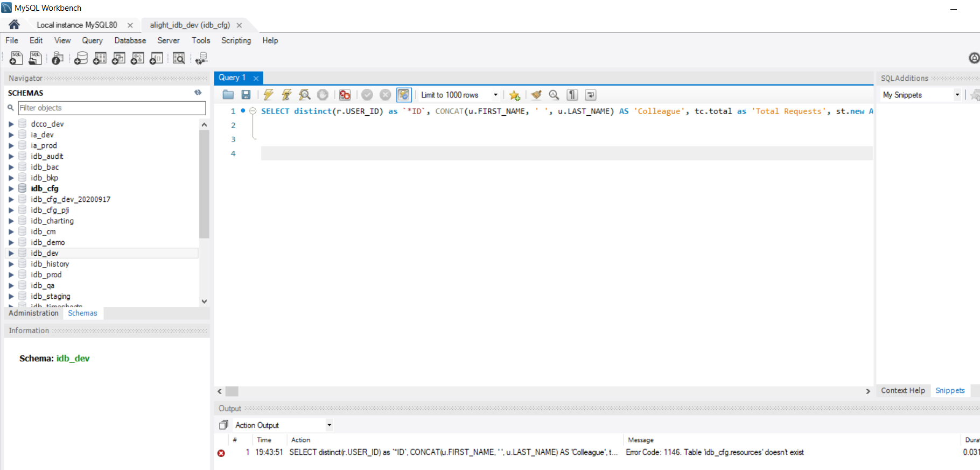Toggle continue-on-error script execution
The height and width of the screenshot is (470, 980).
pyautogui.click(x=345, y=95)
